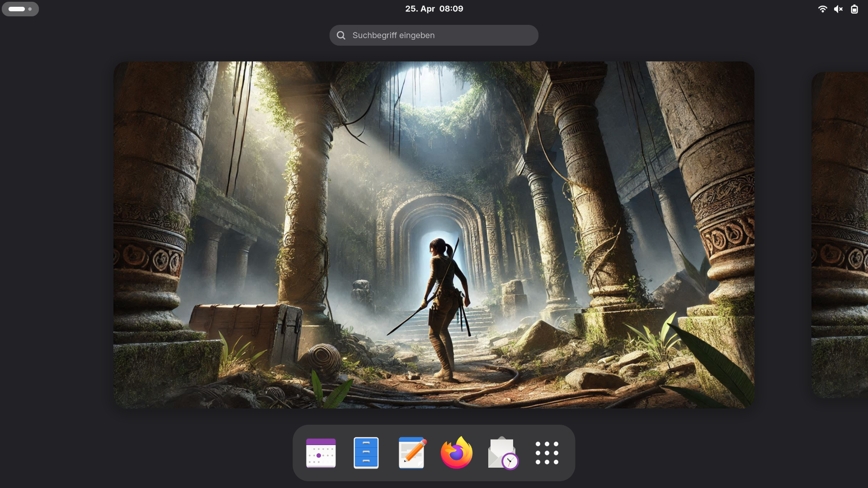Click the Wi-Fi status icon
The width and height of the screenshot is (868, 488).
(822, 9)
